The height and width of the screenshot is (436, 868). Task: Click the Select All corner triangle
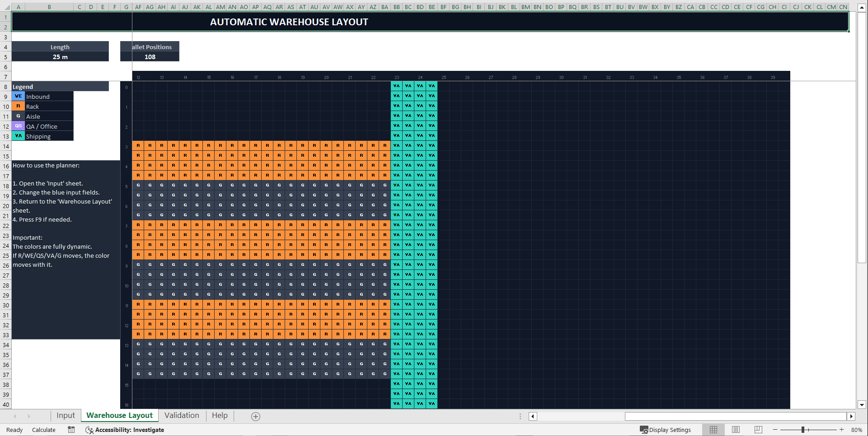tap(6, 7)
